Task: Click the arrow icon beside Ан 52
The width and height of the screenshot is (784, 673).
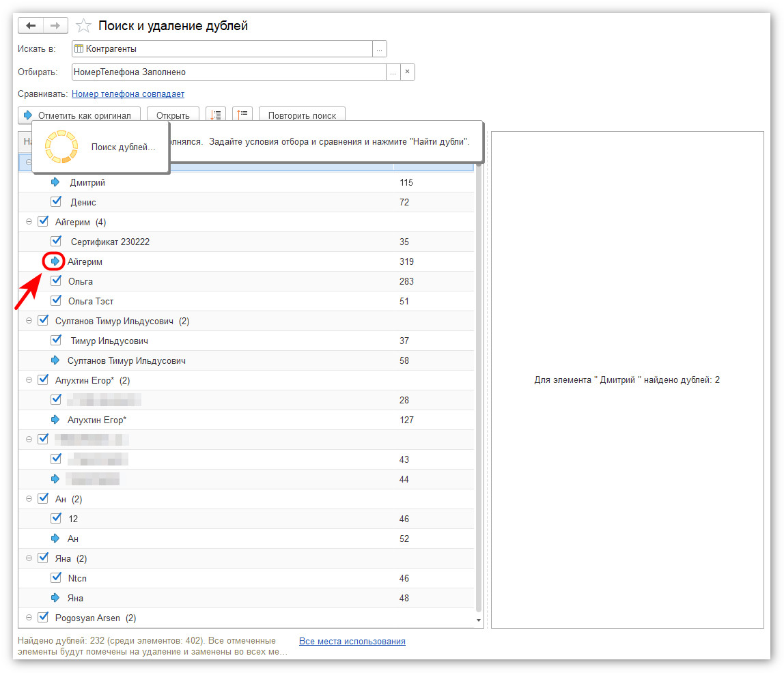Action: 55,538
